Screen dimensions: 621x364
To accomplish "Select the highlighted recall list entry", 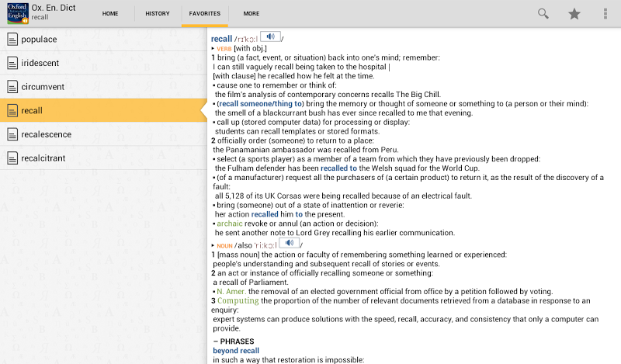I will [103, 110].
